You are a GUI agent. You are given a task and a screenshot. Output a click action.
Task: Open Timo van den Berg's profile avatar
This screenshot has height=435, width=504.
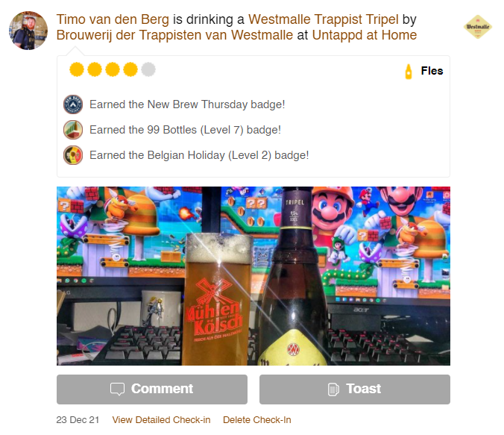pos(28,31)
